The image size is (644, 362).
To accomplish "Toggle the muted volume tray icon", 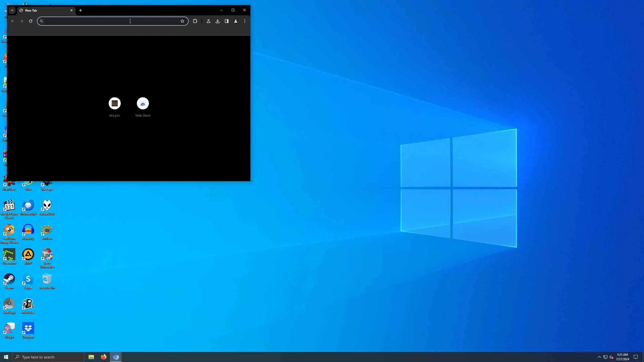I will 612,357.
